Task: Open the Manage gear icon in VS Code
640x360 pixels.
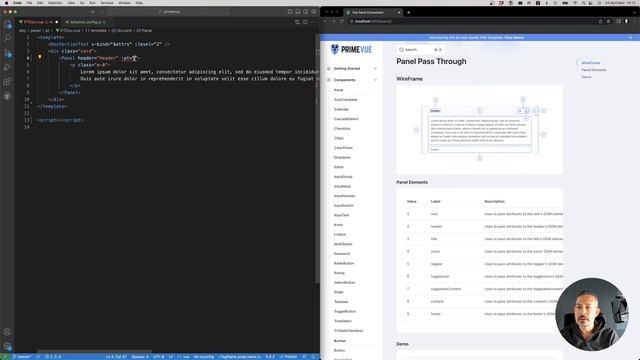Action: coord(7,346)
